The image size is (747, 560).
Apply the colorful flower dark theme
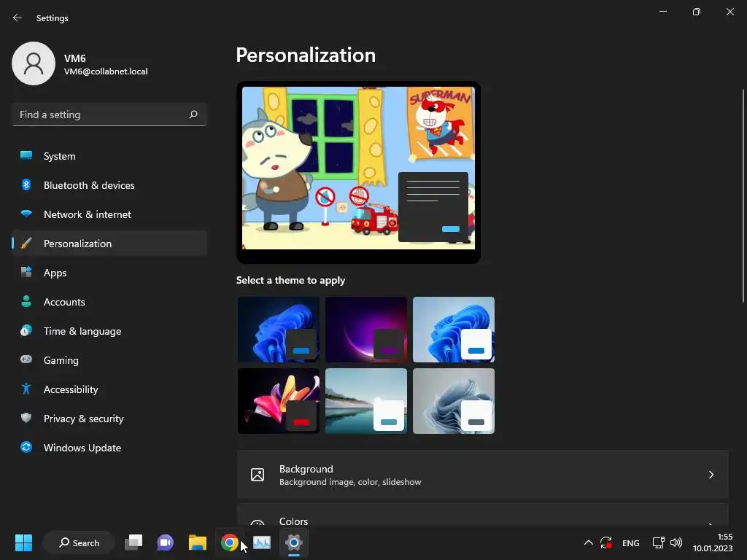tap(278, 401)
